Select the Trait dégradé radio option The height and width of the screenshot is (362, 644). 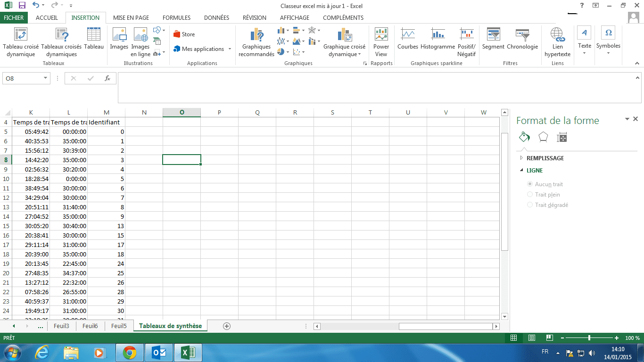point(530,205)
